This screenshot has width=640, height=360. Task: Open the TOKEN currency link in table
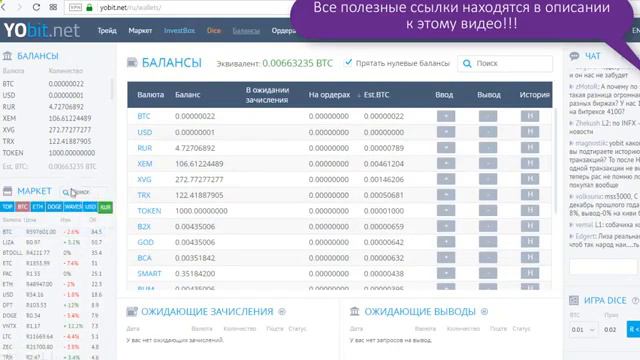coord(149,211)
